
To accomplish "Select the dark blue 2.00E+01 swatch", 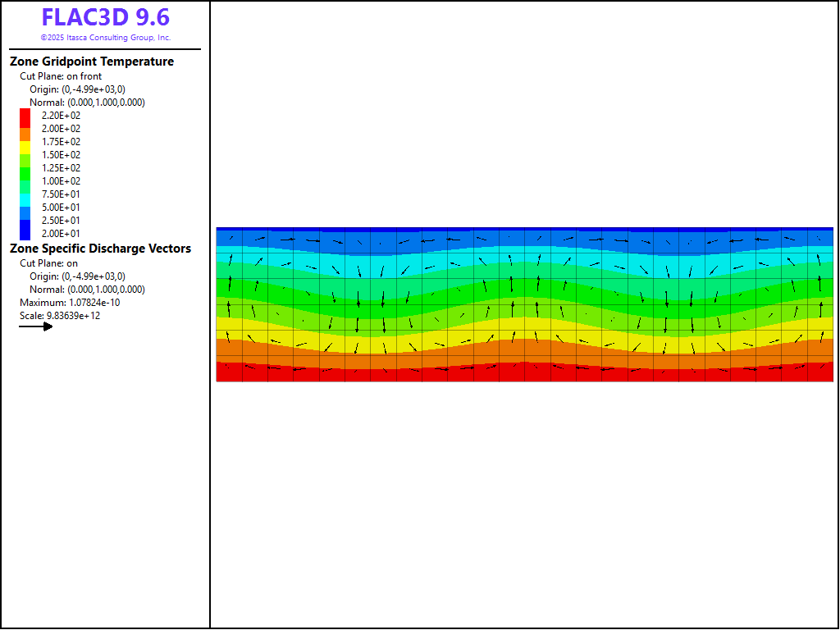I will click(x=25, y=233).
